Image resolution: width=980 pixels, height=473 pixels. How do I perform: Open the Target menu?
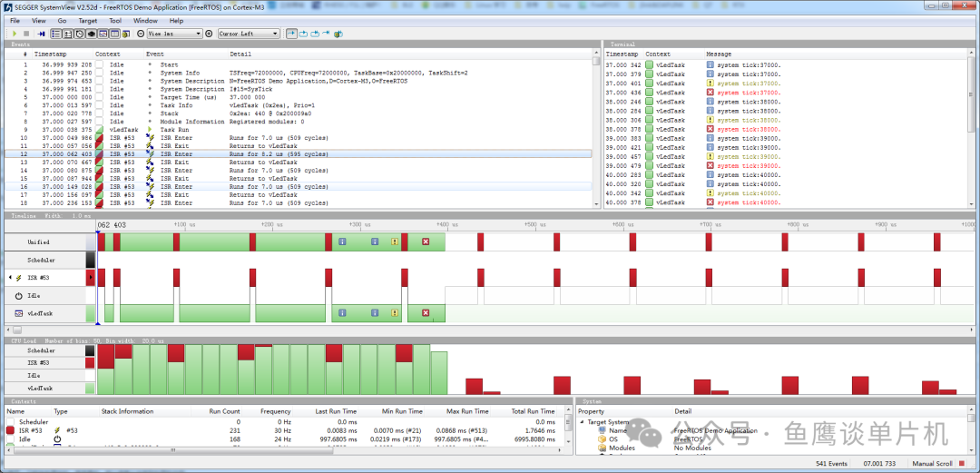click(x=87, y=21)
